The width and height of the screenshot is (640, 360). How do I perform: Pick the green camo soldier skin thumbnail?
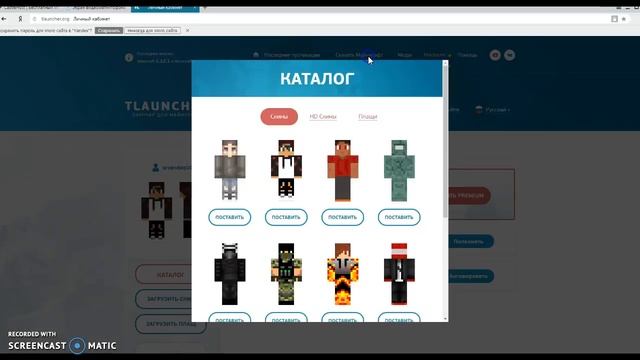coord(286,274)
